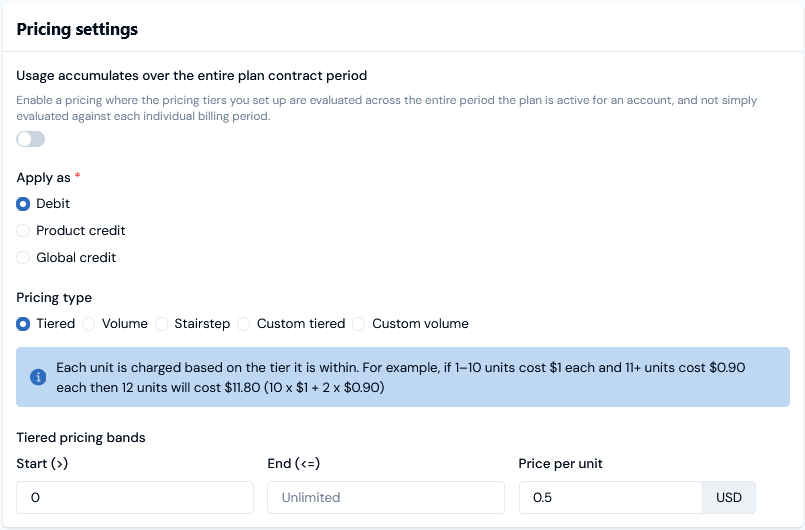Switch pricing type to Volume
The height and width of the screenshot is (530, 805).
[89, 324]
